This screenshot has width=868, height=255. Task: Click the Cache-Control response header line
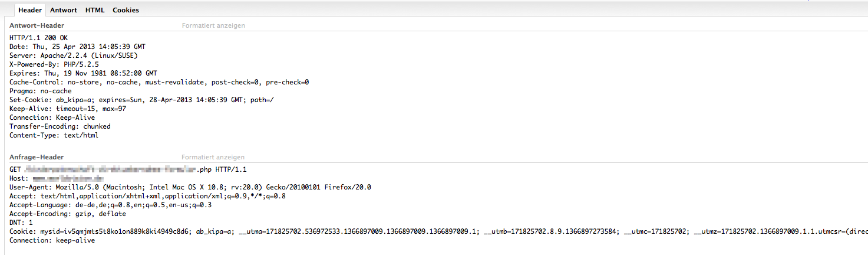click(x=159, y=82)
